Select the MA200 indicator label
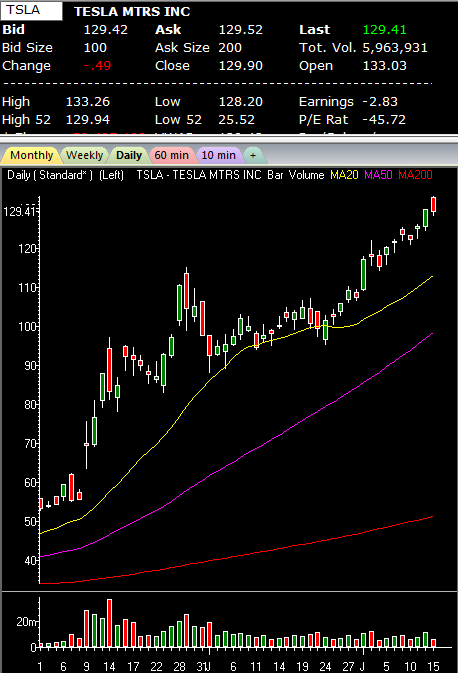Viewport: 458px width, 673px height. coord(415,175)
